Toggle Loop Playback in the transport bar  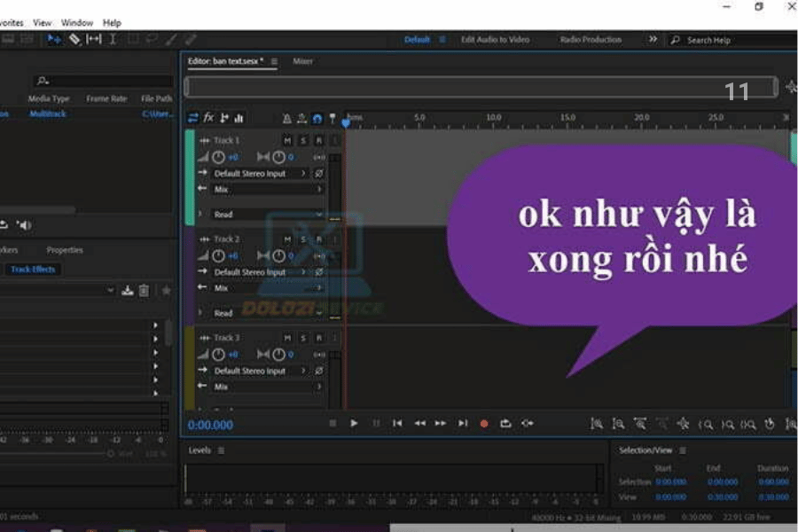pos(505,424)
